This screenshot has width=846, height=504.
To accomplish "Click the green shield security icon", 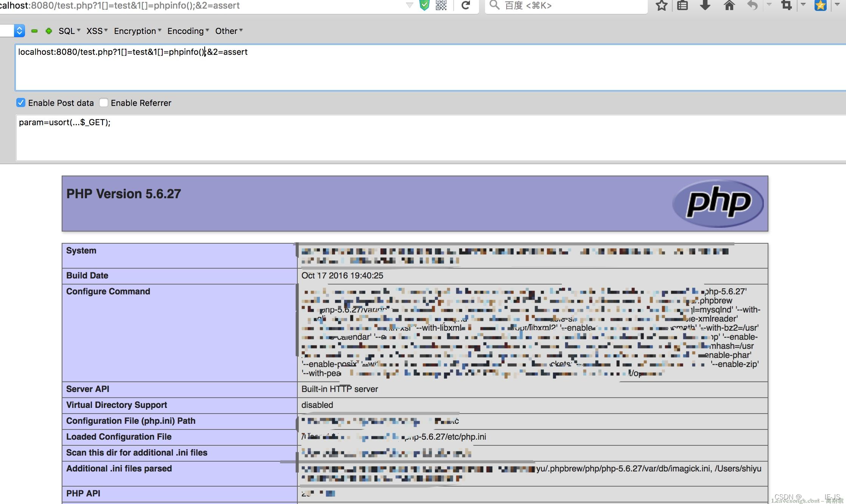I will [x=425, y=5].
